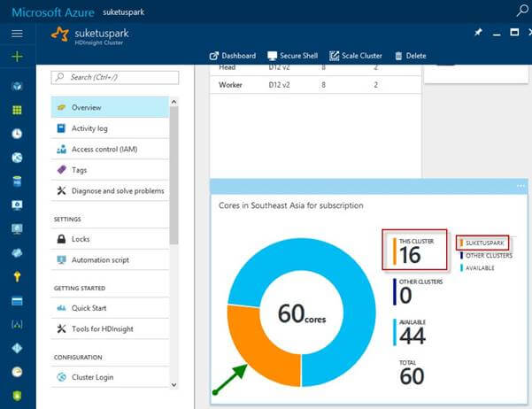Select the Overview menu item
The image size is (532, 409).
coord(110,107)
